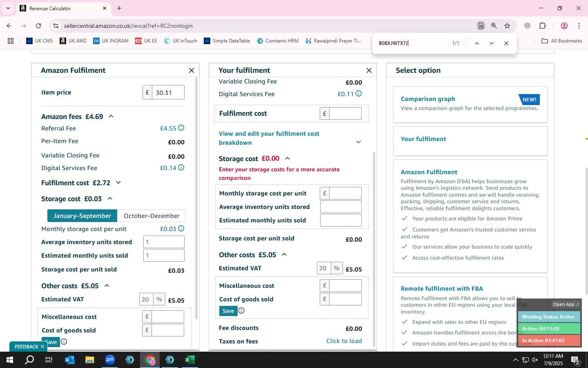Select January–September storage period
Viewport: 588px width, 368px height.
82,215
